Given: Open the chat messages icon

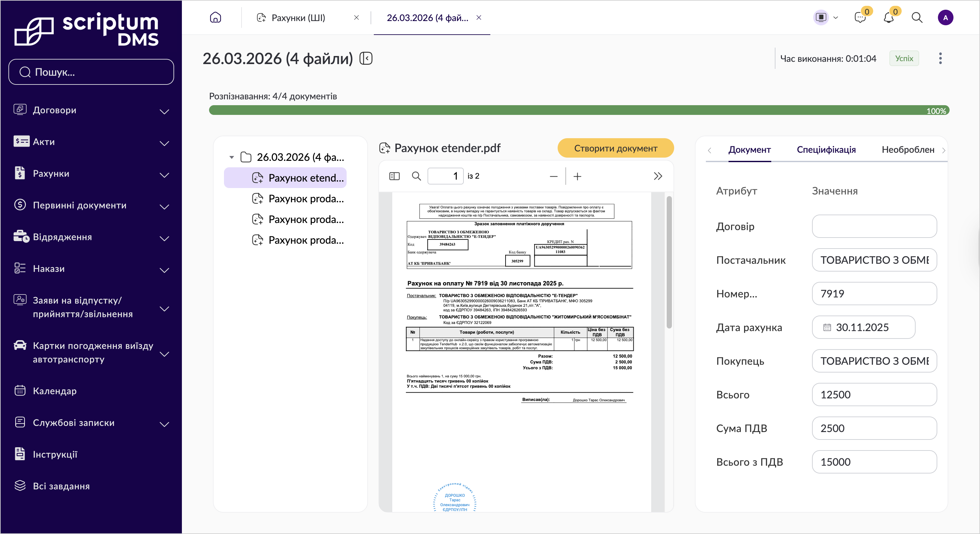Looking at the screenshot, I should 860,17.
